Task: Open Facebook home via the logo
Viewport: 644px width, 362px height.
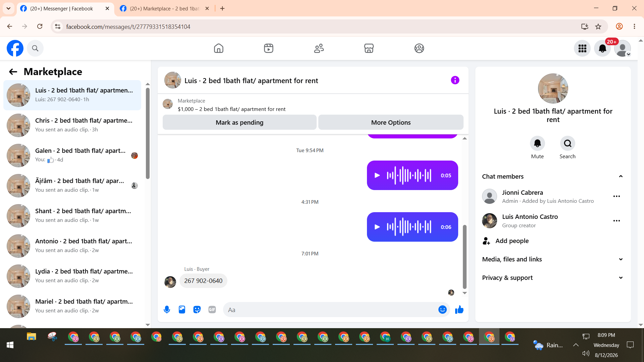Action: (15, 48)
